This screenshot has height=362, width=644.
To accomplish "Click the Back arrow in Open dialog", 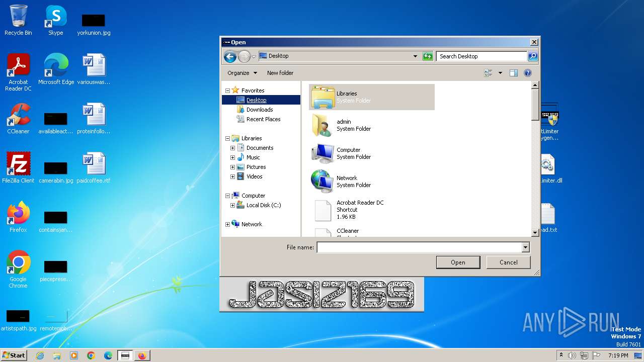I will tap(230, 56).
